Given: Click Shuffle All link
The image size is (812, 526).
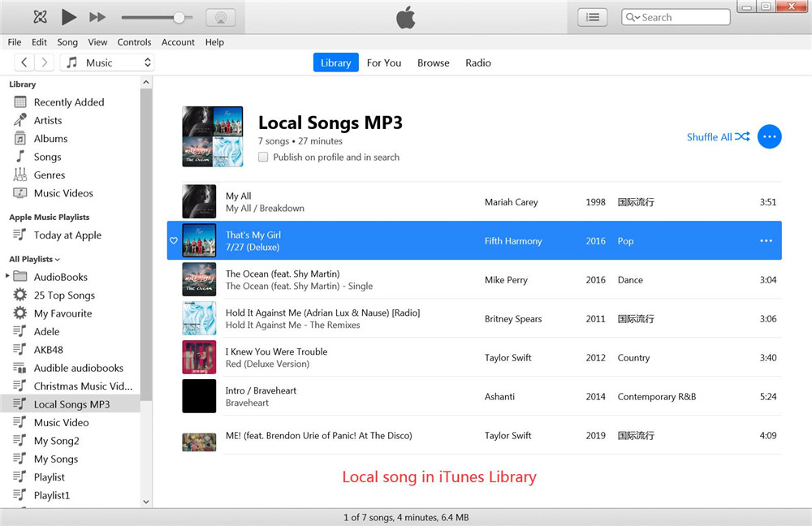Looking at the screenshot, I should [x=718, y=136].
